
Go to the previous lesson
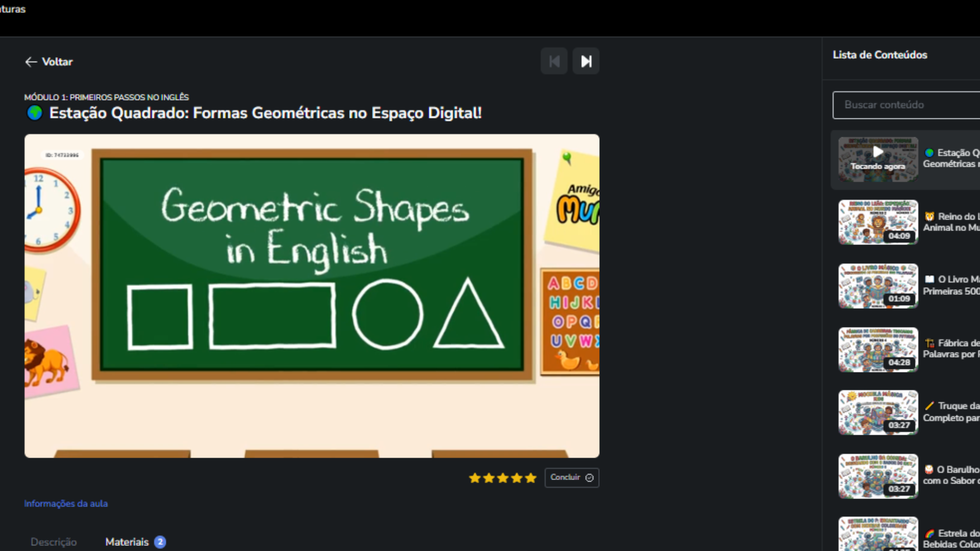(x=554, y=61)
